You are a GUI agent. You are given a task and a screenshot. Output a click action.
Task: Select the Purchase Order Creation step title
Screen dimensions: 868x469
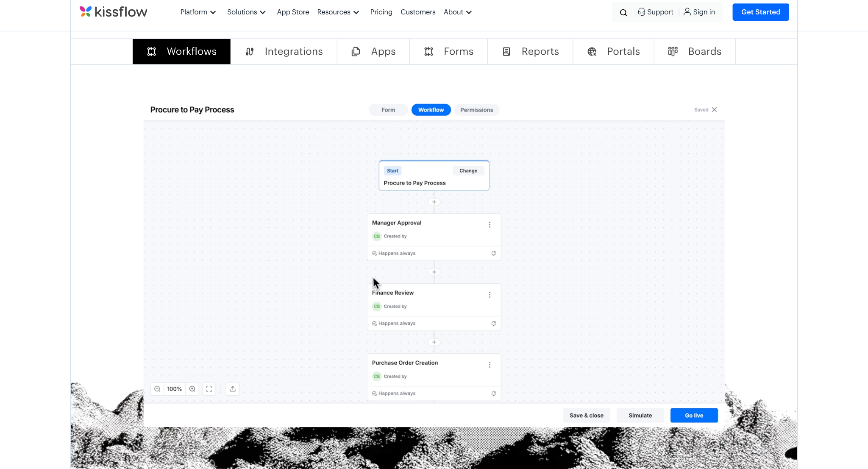click(x=405, y=363)
